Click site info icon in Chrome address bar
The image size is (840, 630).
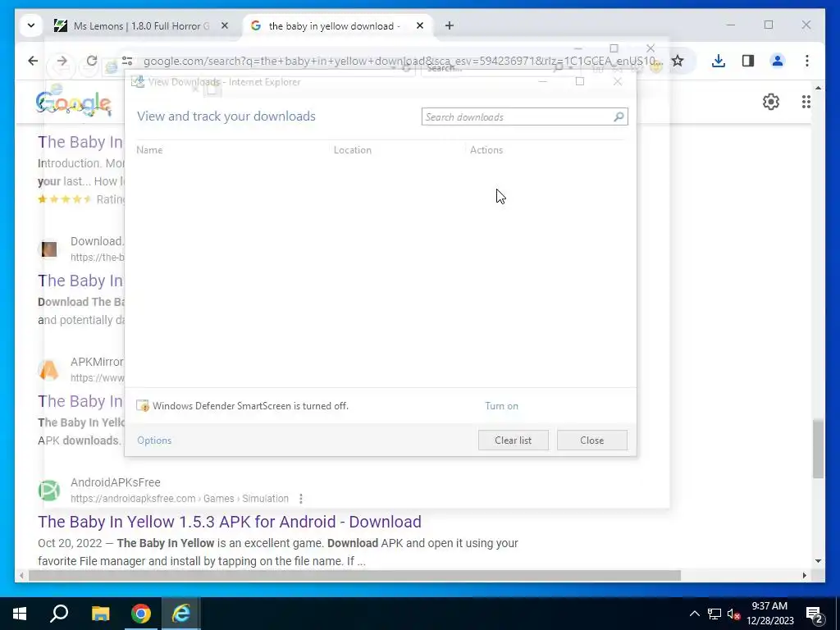pyautogui.click(x=127, y=61)
